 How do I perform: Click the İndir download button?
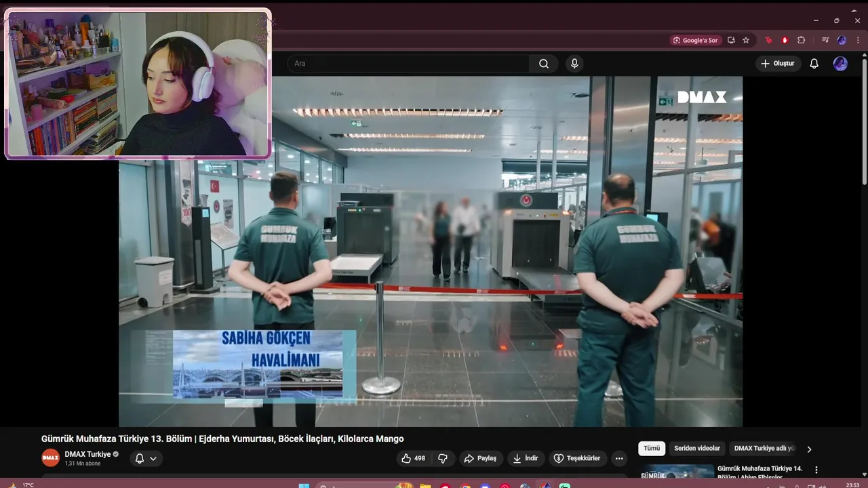click(x=526, y=458)
